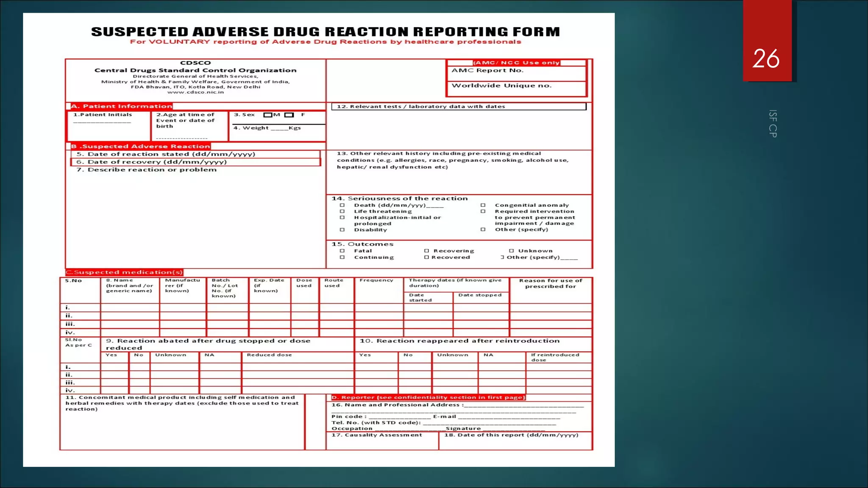Click the slide number 26 badge

[766, 58]
